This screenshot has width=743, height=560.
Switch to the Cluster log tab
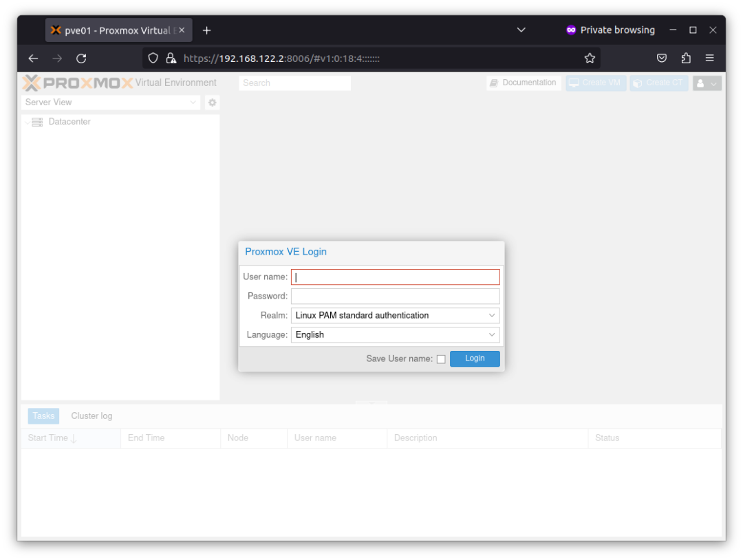pyautogui.click(x=91, y=416)
